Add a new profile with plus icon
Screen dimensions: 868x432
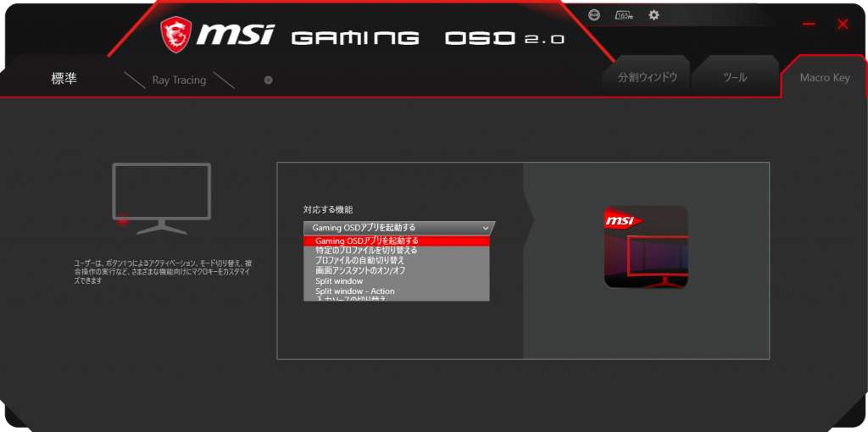pyautogui.click(x=268, y=80)
